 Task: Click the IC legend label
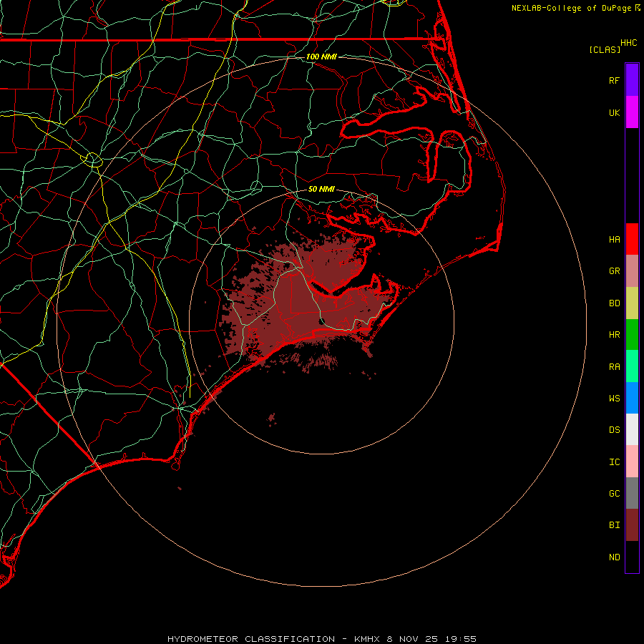click(x=615, y=462)
